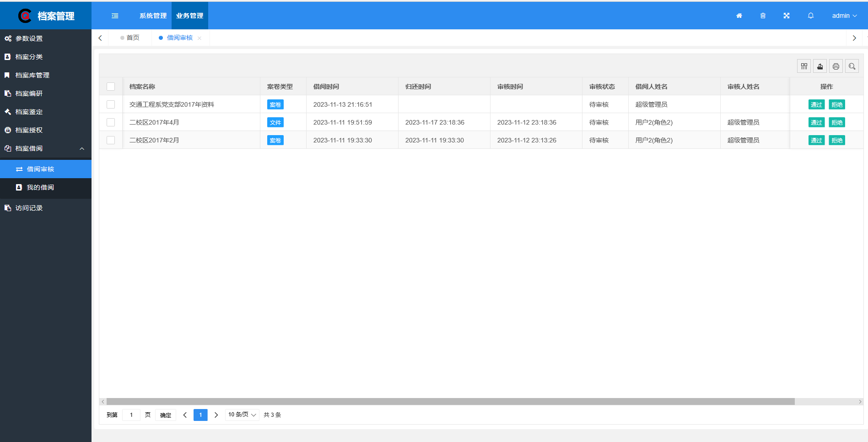Image resolution: width=868 pixels, height=442 pixels.
Task: Toggle fullscreen with the expand icon
Action: click(787, 16)
